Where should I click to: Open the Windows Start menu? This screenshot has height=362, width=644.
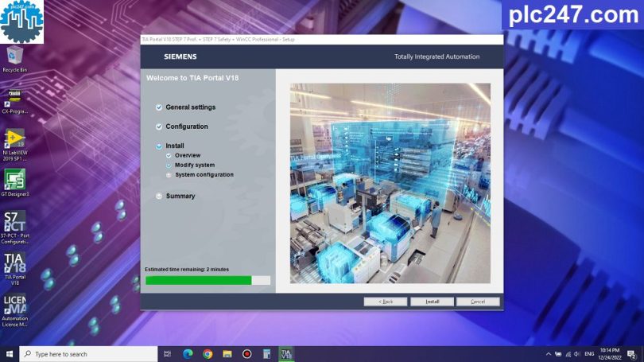point(10,354)
